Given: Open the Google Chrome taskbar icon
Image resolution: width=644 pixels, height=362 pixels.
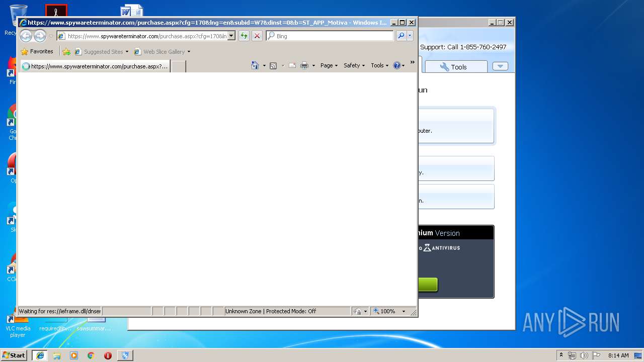Looking at the screenshot, I should pos(91,355).
